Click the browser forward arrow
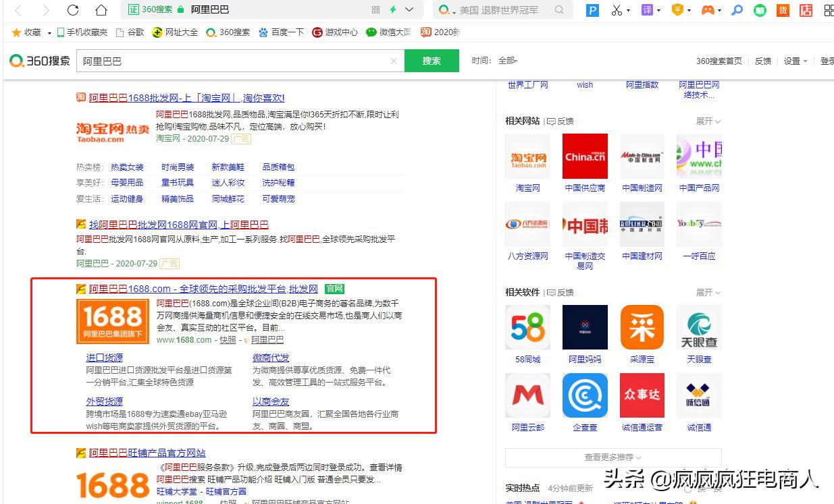Viewport: 834px width, 504px height. click(45, 10)
